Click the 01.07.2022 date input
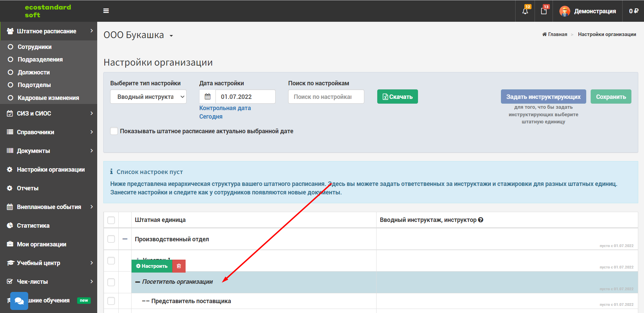The height and width of the screenshot is (313, 644). point(245,97)
